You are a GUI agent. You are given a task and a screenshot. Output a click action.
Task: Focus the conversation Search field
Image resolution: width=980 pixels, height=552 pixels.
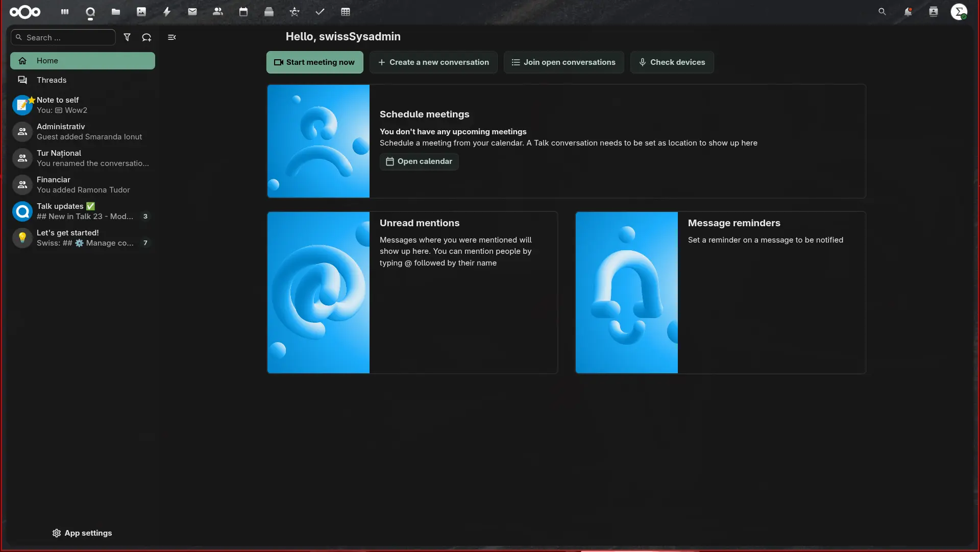pos(63,37)
